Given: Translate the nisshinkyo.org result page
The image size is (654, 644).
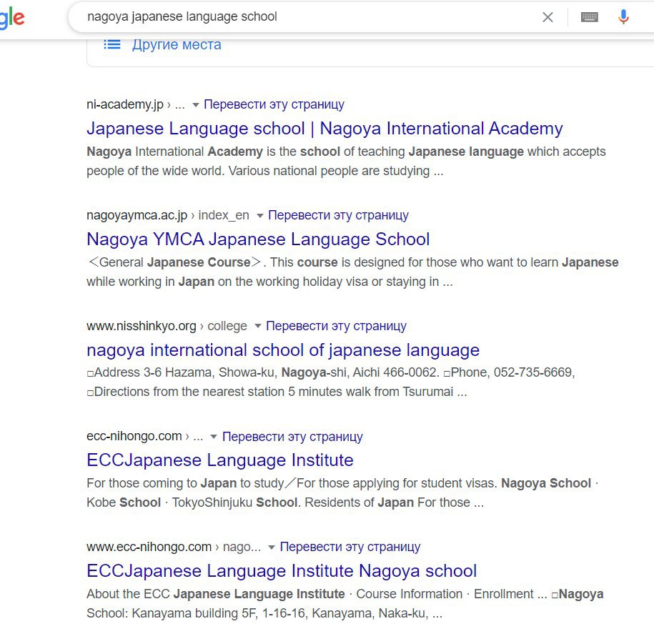Looking at the screenshot, I should pyautogui.click(x=336, y=326).
